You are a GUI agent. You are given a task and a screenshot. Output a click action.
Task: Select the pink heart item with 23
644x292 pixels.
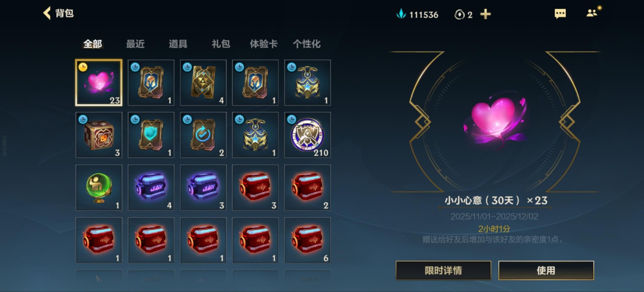pos(99,83)
